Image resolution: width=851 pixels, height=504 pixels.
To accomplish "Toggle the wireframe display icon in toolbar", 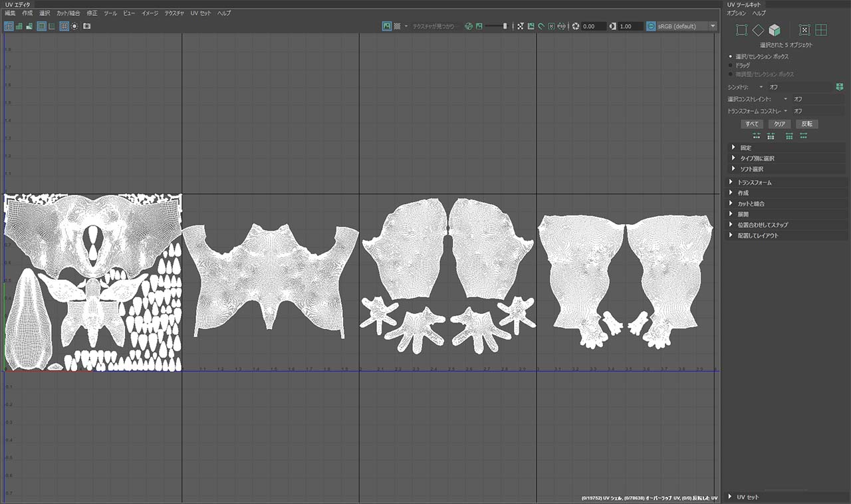I will pyautogui.click(x=9, y=26).
